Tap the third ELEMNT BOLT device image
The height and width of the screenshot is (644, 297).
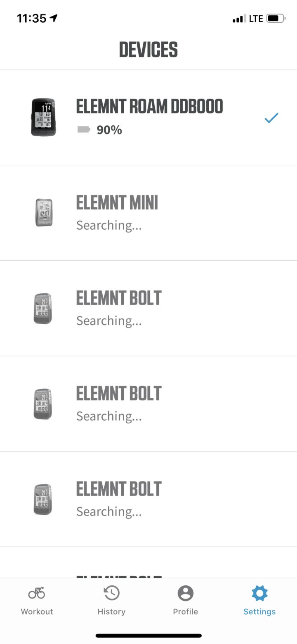pos(43,499)
